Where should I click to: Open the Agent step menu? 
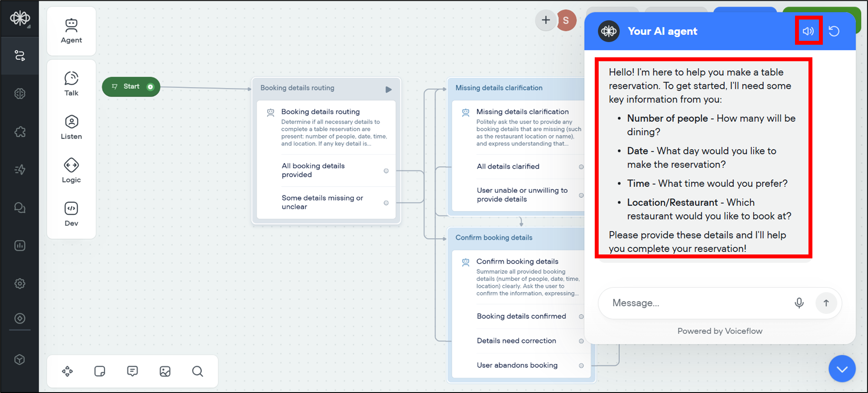pyautogui.click(x=71, y=31)
